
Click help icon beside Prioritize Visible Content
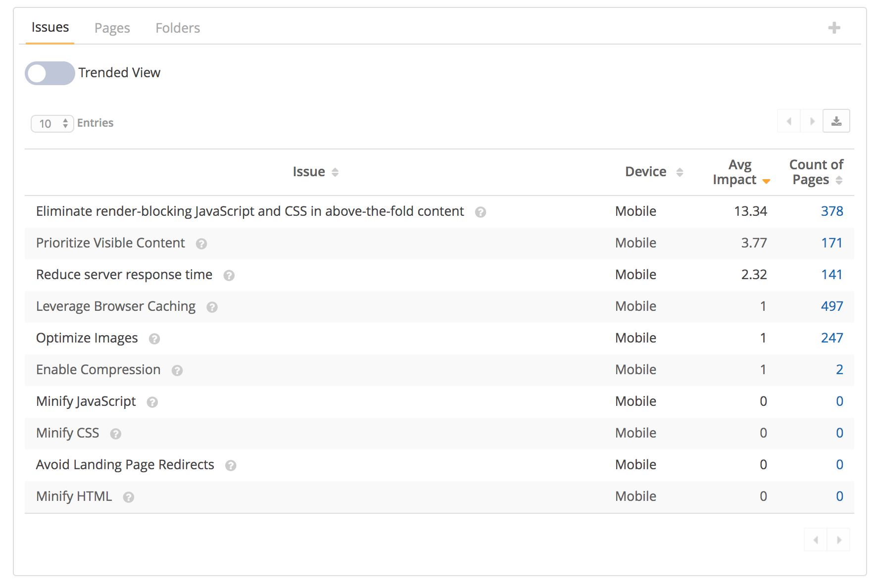(201, 244)
